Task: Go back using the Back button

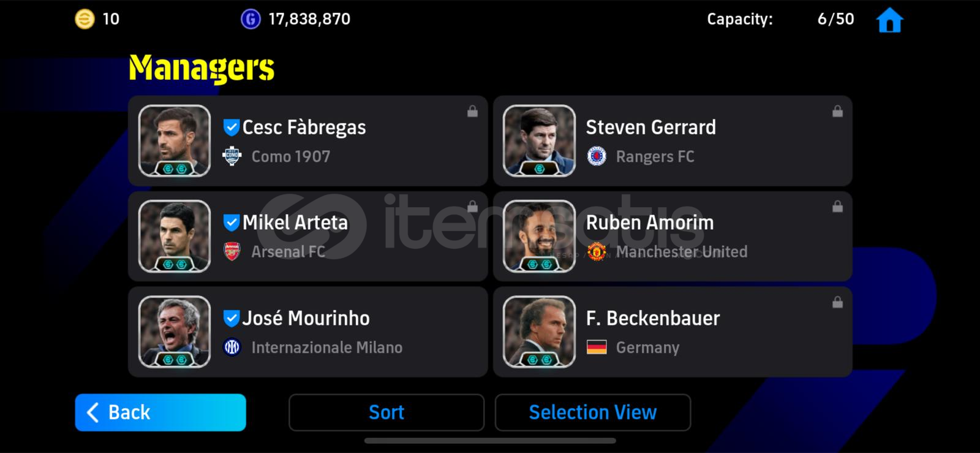Action: (160, 413)
